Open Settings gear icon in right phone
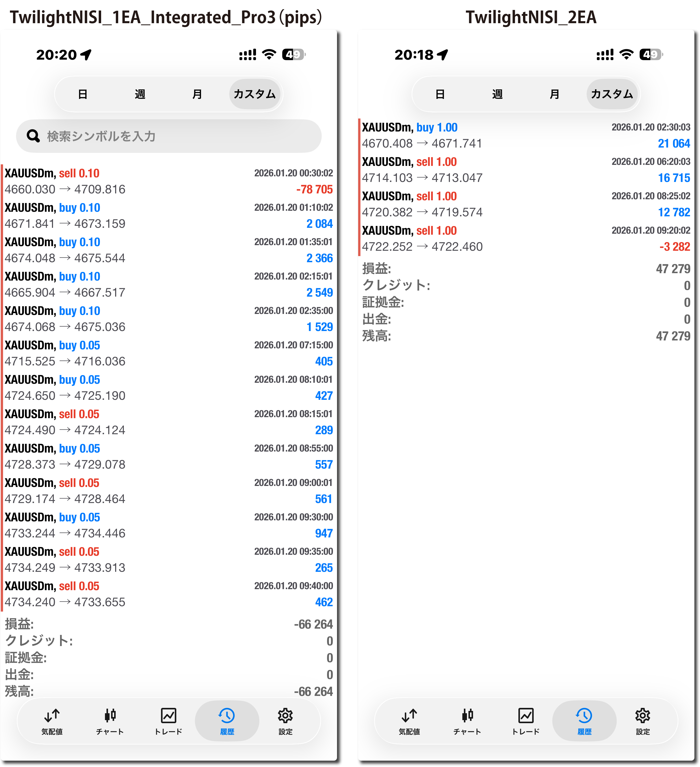700x767 pixels. coord(643,716)
